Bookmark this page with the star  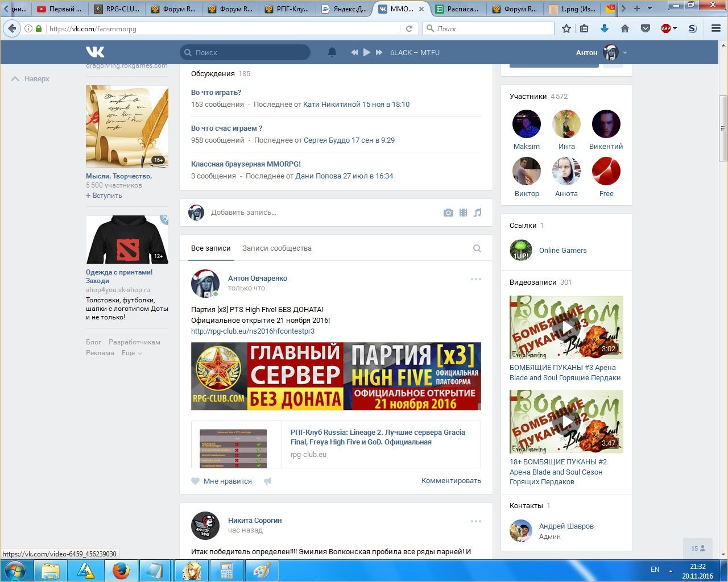click(566, 28)
